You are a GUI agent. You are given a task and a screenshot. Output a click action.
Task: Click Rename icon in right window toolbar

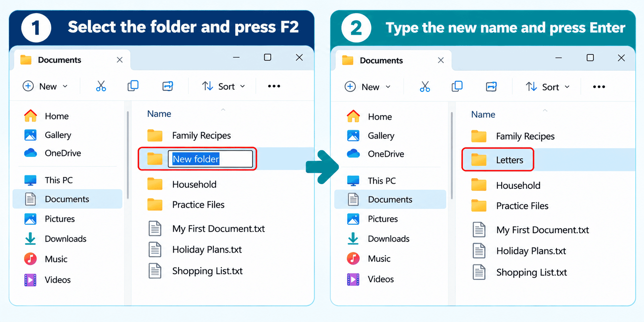click(491, 87)
